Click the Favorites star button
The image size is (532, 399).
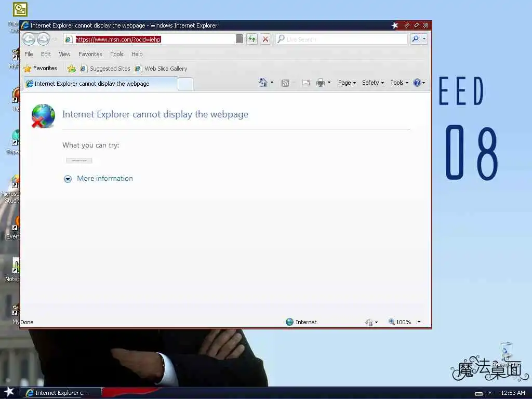(40, 68)
